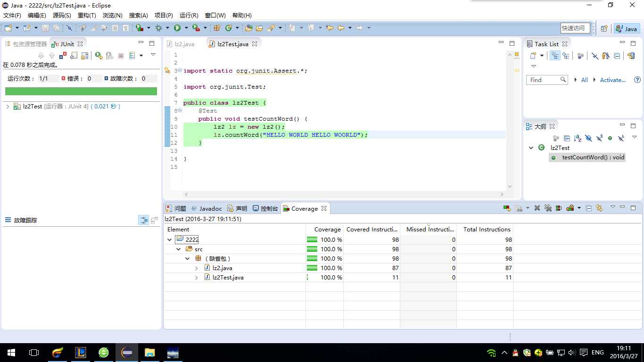Click the Debug bug icon in main toolbar
Image resolution: width=644 pixels, height=362 pixels.
[x=158, y=28]
